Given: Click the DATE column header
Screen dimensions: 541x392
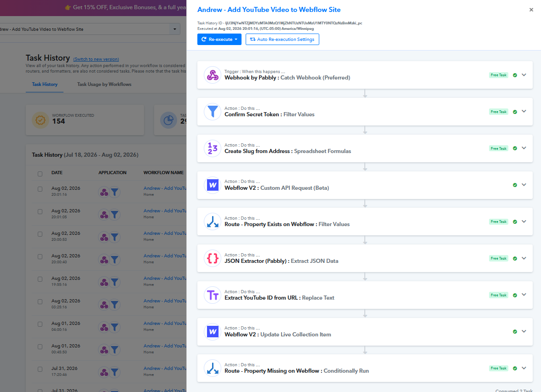Looking at the screenshot, I should (x=57, y=173).
